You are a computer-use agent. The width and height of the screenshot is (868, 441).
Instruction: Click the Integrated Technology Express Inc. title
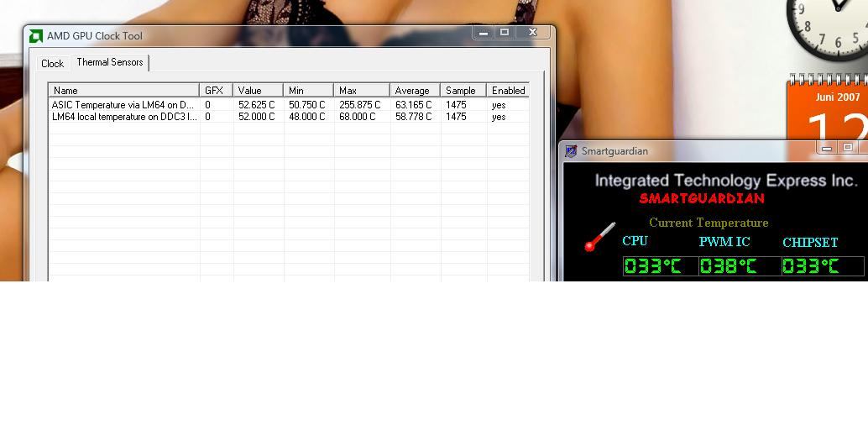tap(726, 181)
